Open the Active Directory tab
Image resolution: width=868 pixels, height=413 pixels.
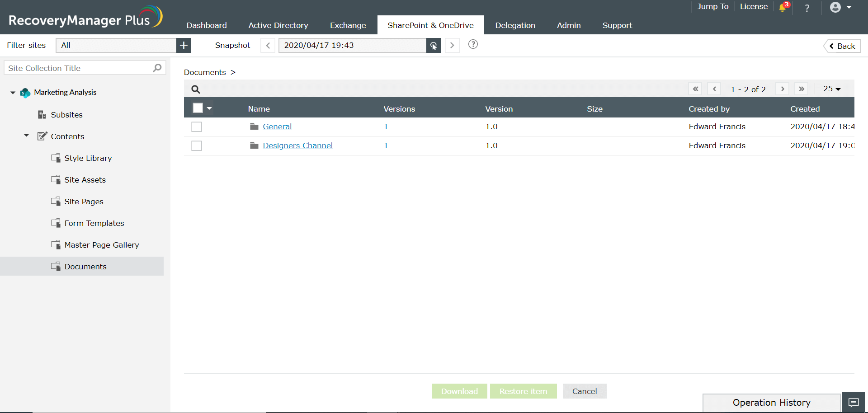[278, 25]
